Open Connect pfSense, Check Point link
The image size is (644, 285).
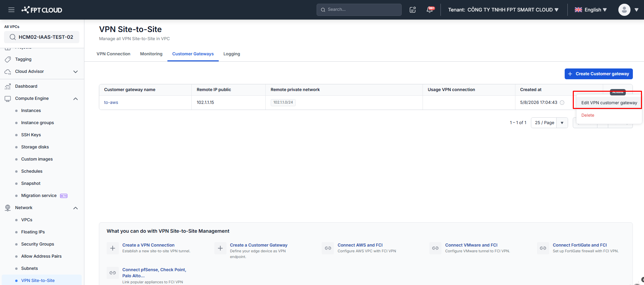coord(154,273)
